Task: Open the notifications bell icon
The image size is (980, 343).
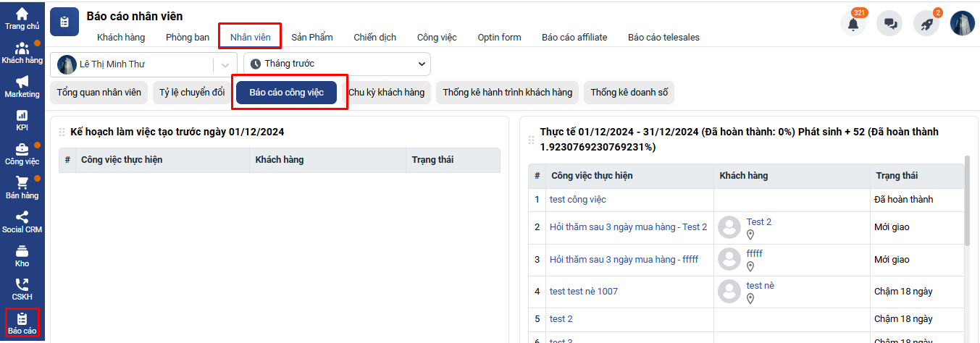Action: pyautogui.click(x=853, y=23)
